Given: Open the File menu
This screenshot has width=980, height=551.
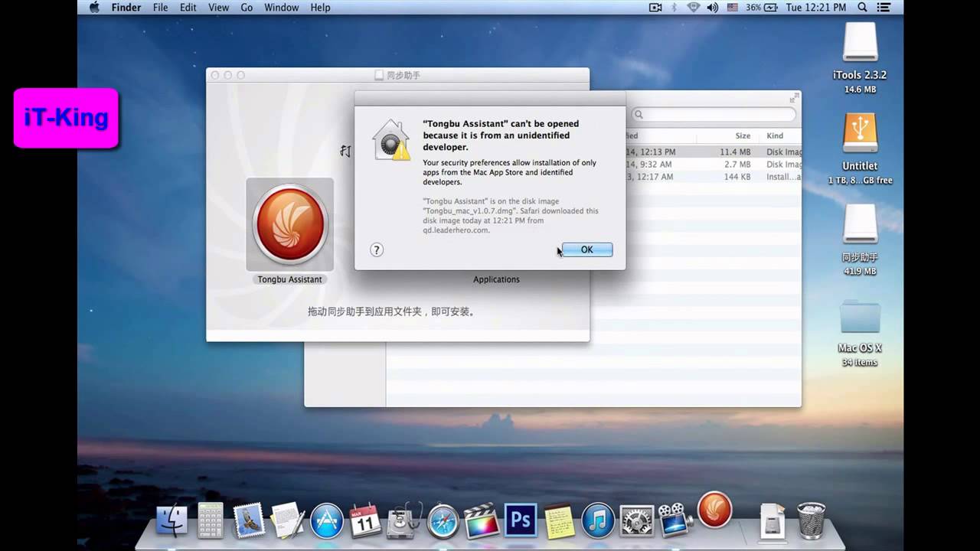Looking at the screenshot, I should tap(160, 8).
